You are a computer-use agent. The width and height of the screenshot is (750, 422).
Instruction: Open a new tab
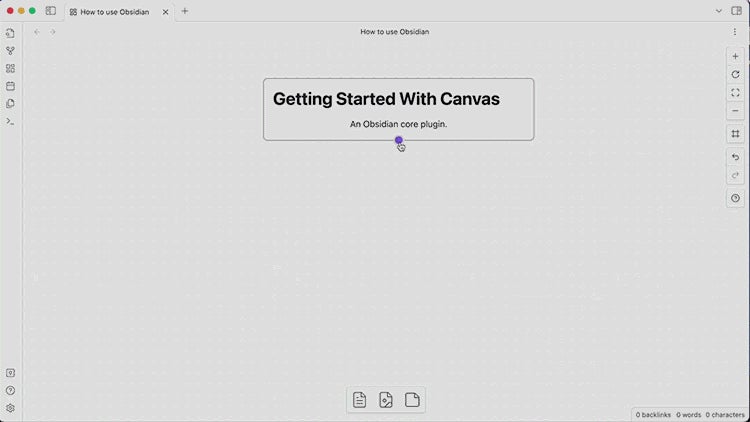[x=185, y=11]
